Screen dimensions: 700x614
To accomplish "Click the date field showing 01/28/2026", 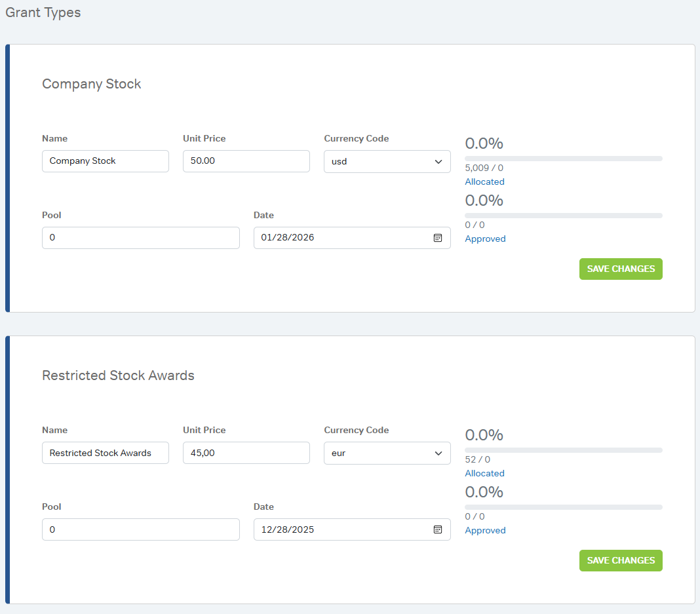I will pos(341,238).
